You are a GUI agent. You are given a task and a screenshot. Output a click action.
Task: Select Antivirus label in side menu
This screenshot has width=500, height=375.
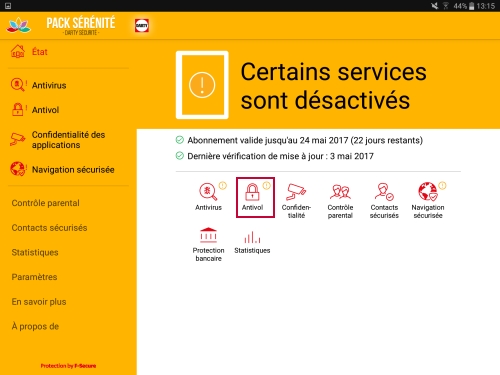click(49, 85)
